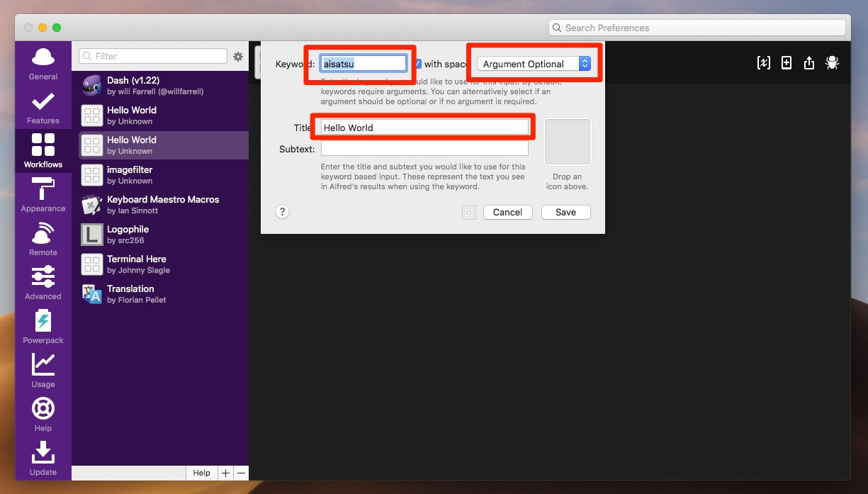This screenshot has width=868, height=494.
Task: Remove workflow with minus button
Action: coord(241,473)
